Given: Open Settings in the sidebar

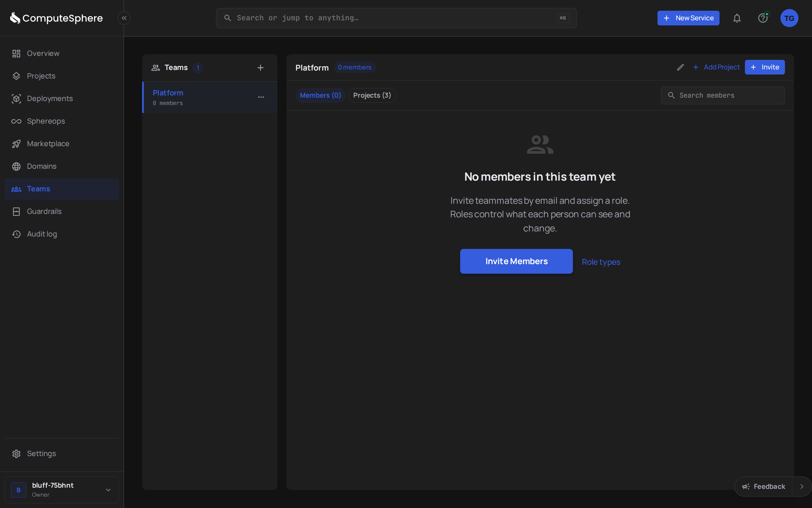Looking at the screenshot, I should tap(62, 454).
